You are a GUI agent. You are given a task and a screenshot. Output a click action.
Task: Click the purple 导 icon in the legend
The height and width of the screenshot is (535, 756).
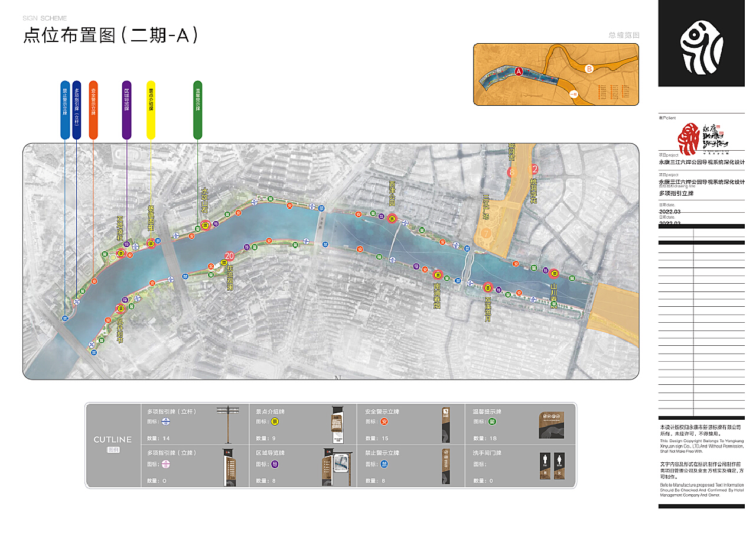click(275, 465)
